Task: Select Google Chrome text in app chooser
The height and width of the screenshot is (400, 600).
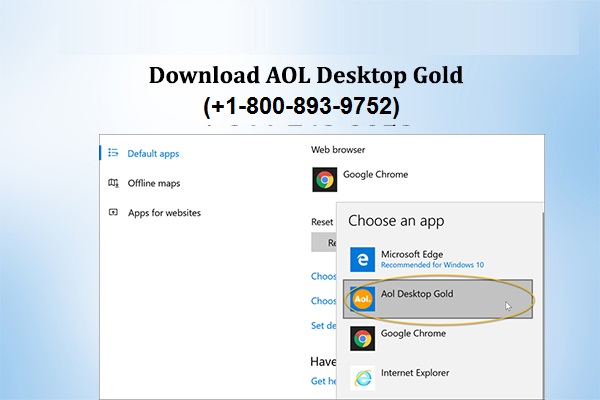Action: tap(413, 334)
